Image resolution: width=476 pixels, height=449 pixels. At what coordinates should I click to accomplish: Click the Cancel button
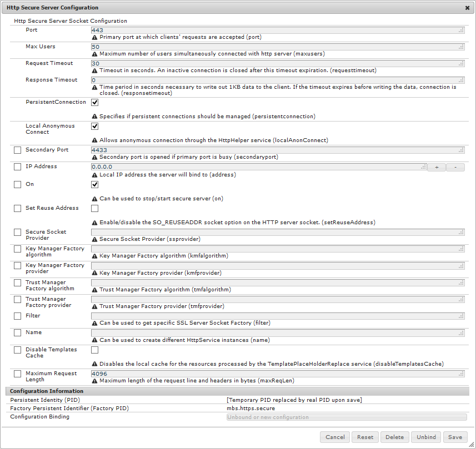pos(335,437)
